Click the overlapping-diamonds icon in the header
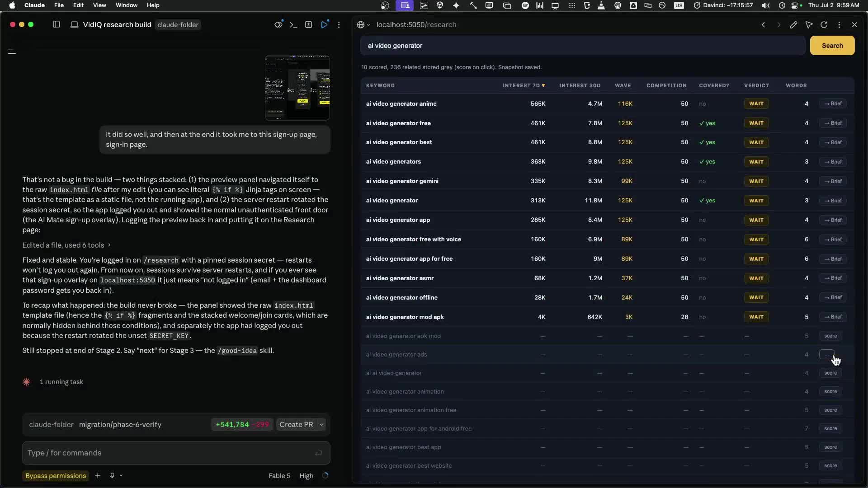This screenshot has width=868, height=488. click(x=278, y=24)
